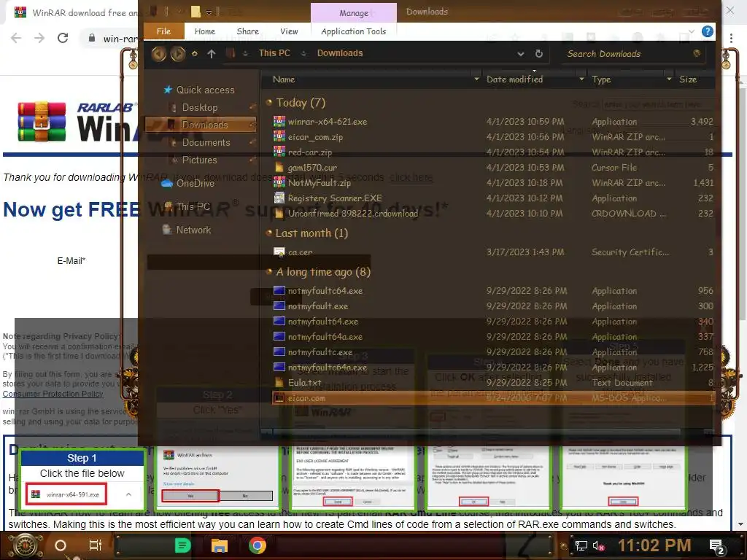Open Google Chrome from taskbar
The height and width of the screenshot is (560, 747).
point(258,545)
